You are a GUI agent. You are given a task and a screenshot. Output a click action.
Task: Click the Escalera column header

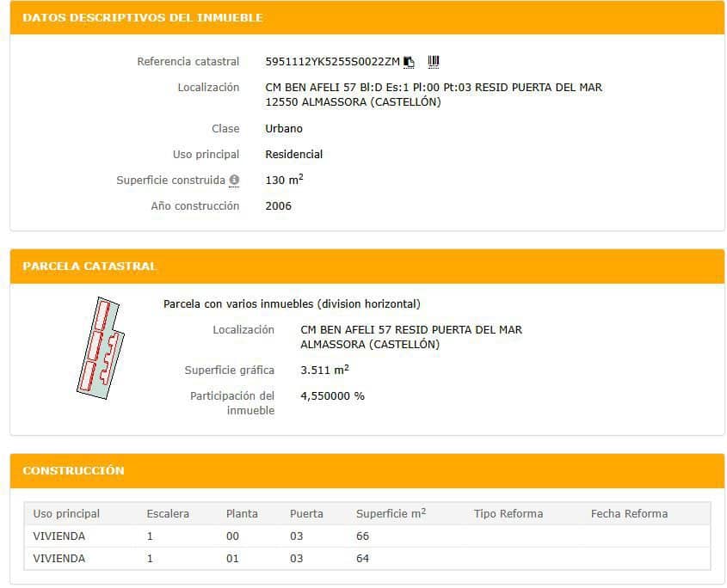click(168, 514)
